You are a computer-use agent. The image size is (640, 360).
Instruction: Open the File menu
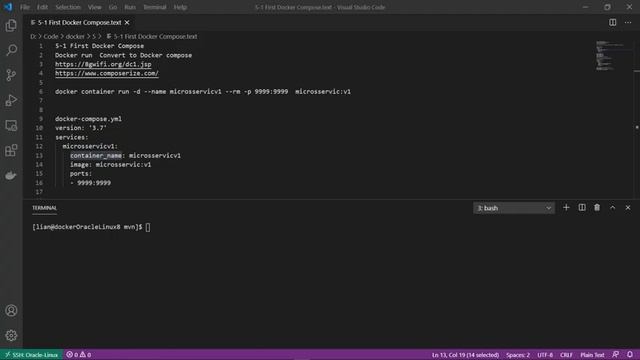click(25, 7)
